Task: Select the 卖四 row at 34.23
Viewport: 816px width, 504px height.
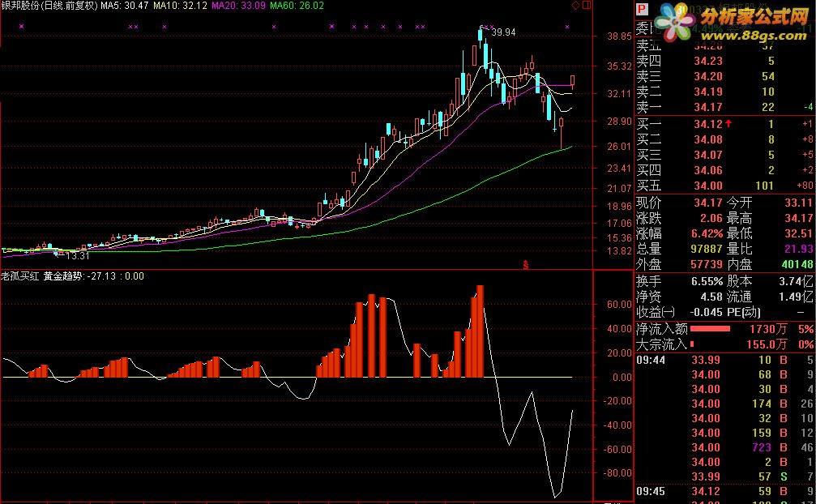Action: 724,61
